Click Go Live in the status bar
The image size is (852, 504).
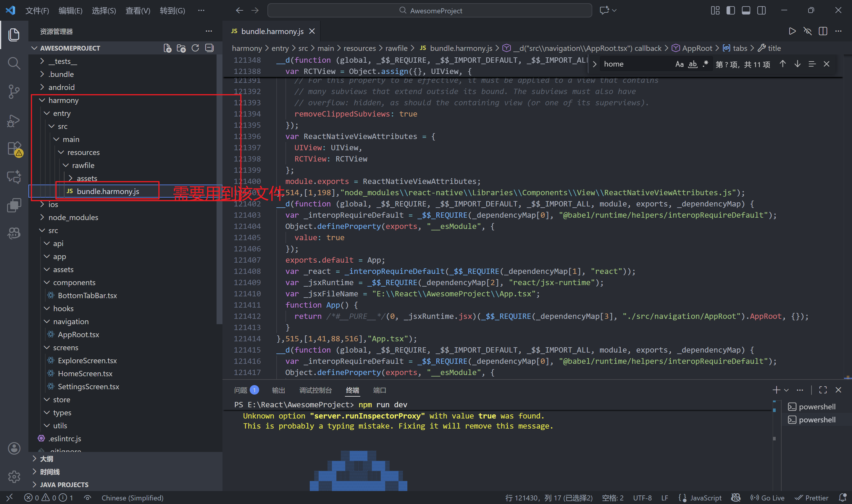tap(767, 497)
